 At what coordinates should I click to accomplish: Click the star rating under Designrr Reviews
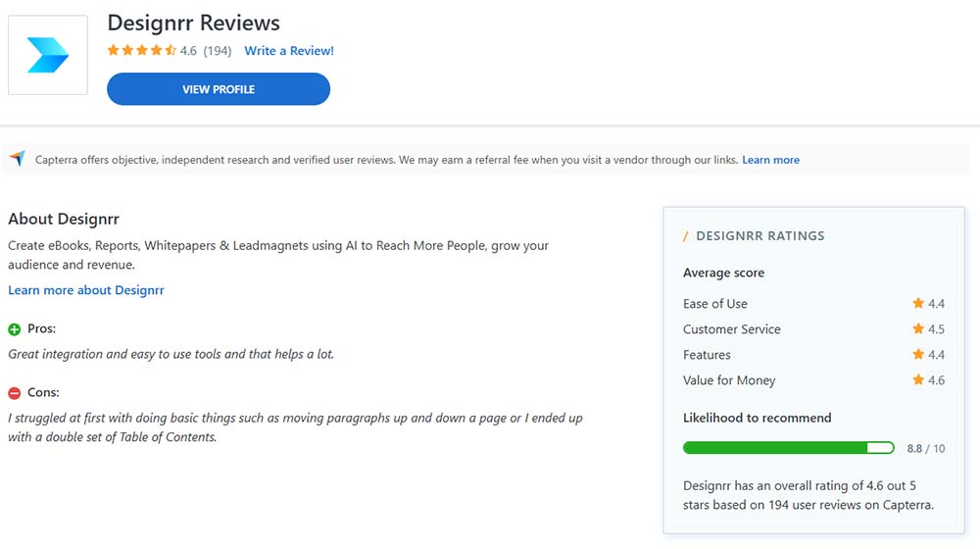pyautogui.click(x=142, y=51)
